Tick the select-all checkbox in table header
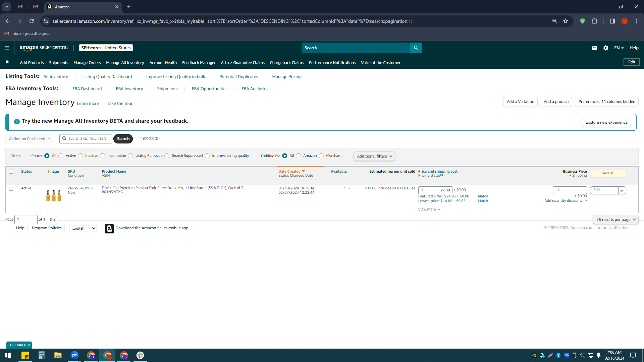Screen dimensions: 644x362 (x=11, y=172)
